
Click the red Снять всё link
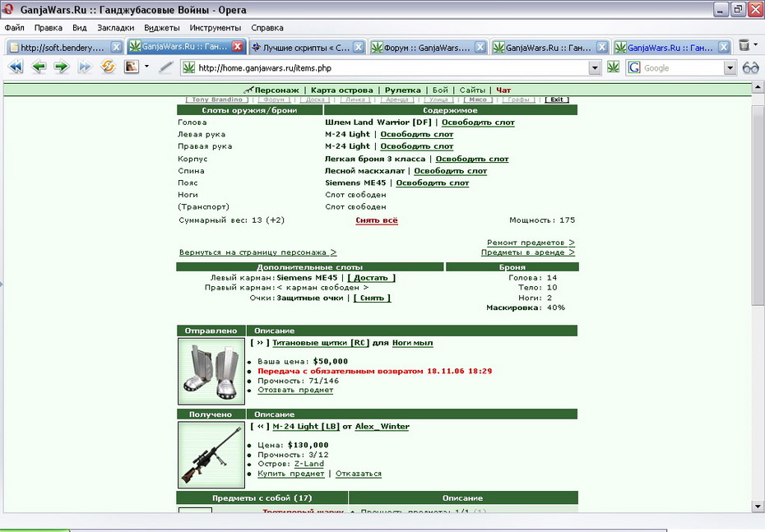click(x=377, y=220)
